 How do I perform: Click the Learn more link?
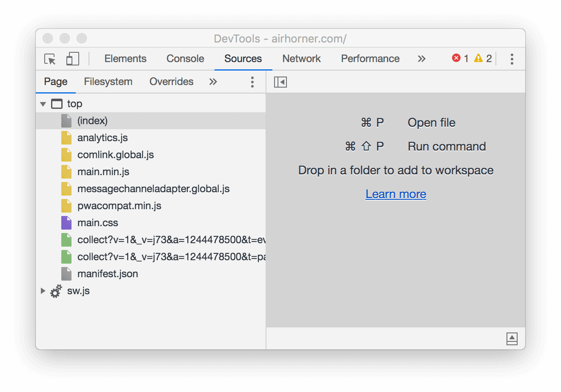click(395, 194)
